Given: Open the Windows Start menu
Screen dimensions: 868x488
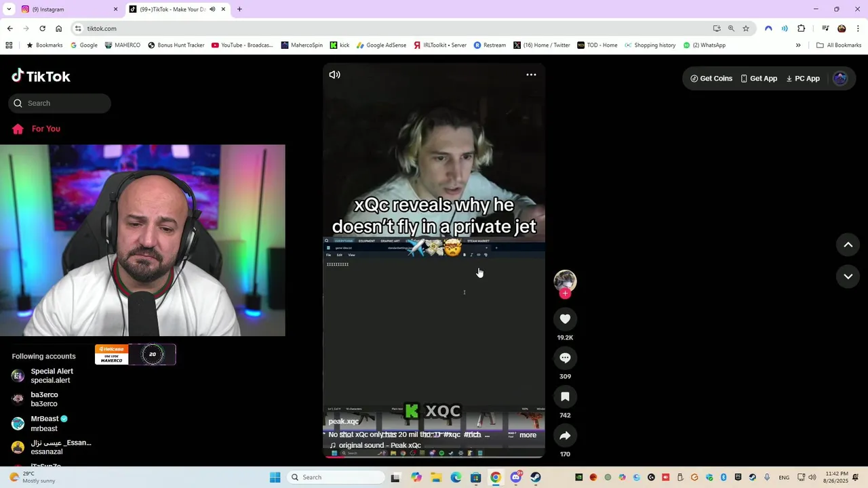Looking at the screenshot, I should pyautogui.click(x=275, y=477).
